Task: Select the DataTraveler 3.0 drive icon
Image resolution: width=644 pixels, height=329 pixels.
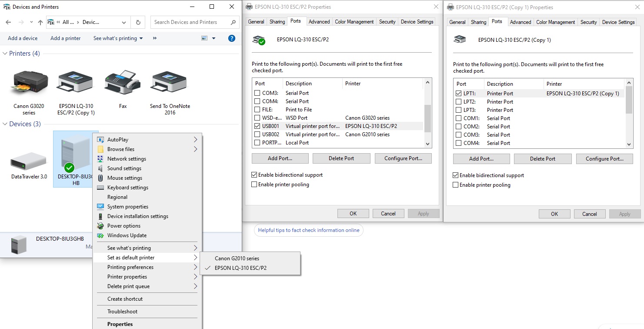Action: [x=29, y=161]
